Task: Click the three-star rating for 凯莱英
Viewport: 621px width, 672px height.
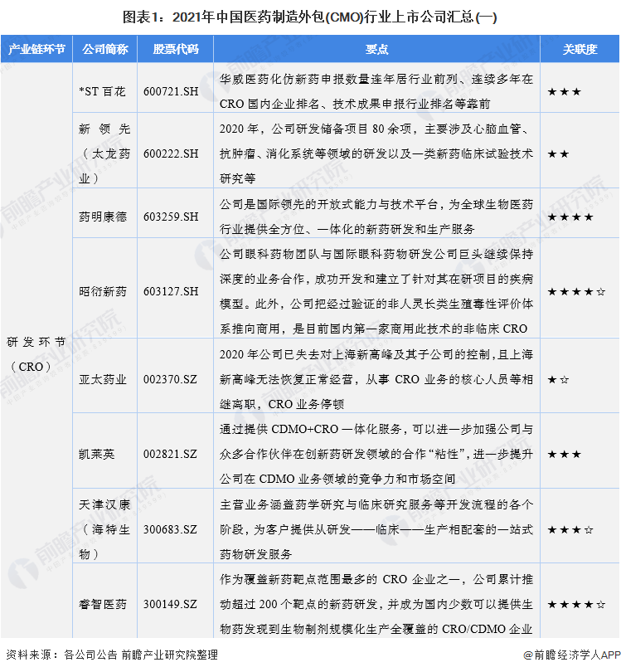Action: click(565, 454)
